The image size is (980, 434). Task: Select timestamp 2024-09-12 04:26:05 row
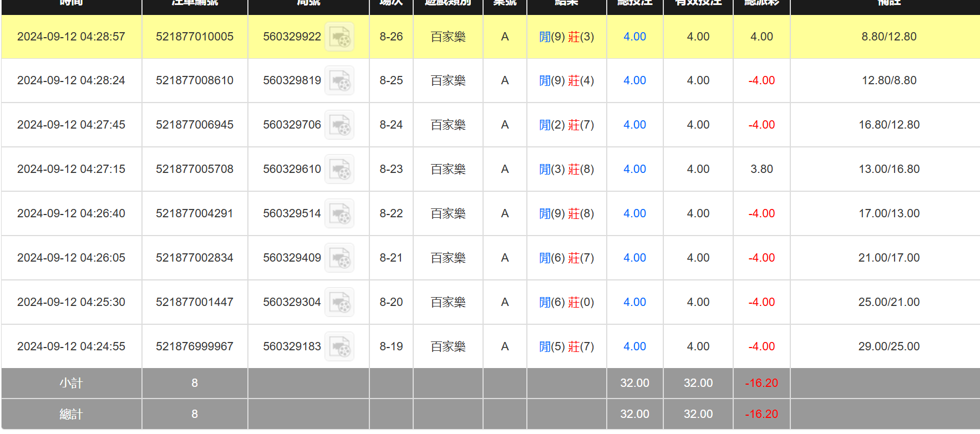[71, 258]
